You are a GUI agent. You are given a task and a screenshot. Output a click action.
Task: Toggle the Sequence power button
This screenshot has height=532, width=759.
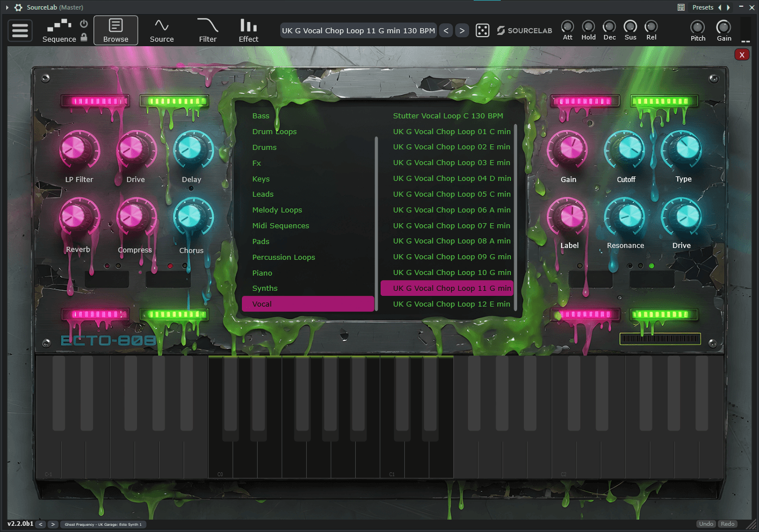(83, 23)
